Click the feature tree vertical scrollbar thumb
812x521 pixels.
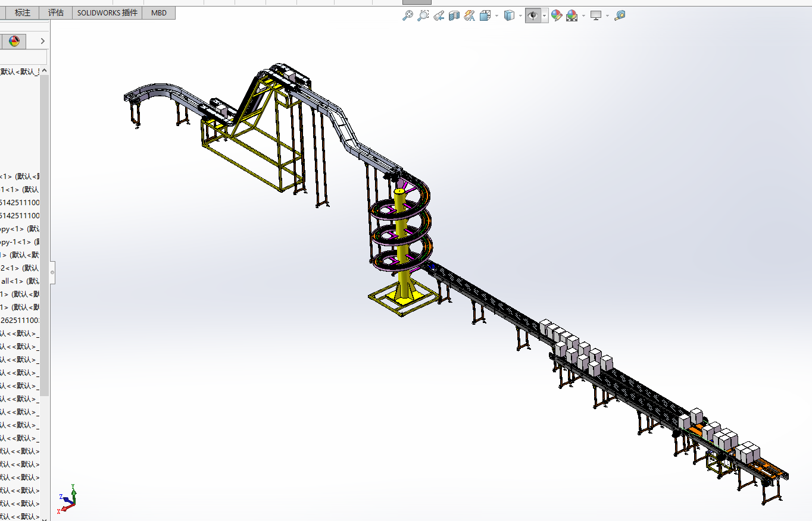tap(45, 236)
